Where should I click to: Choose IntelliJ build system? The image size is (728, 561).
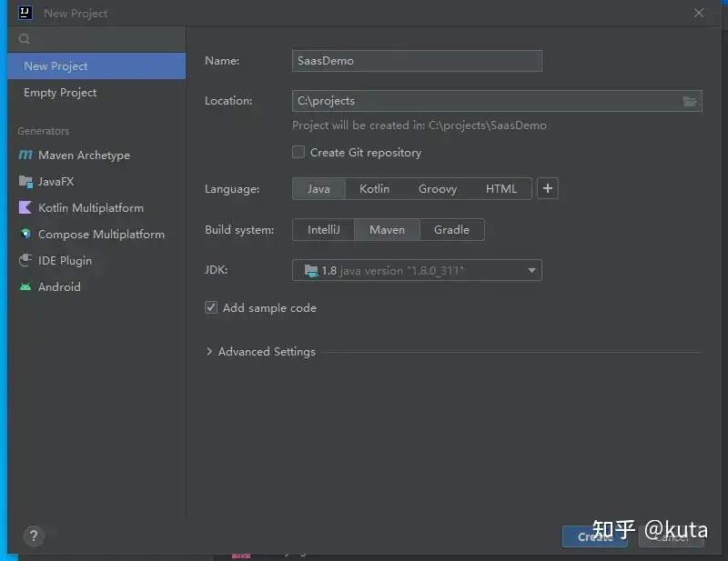tap(324, 230)
